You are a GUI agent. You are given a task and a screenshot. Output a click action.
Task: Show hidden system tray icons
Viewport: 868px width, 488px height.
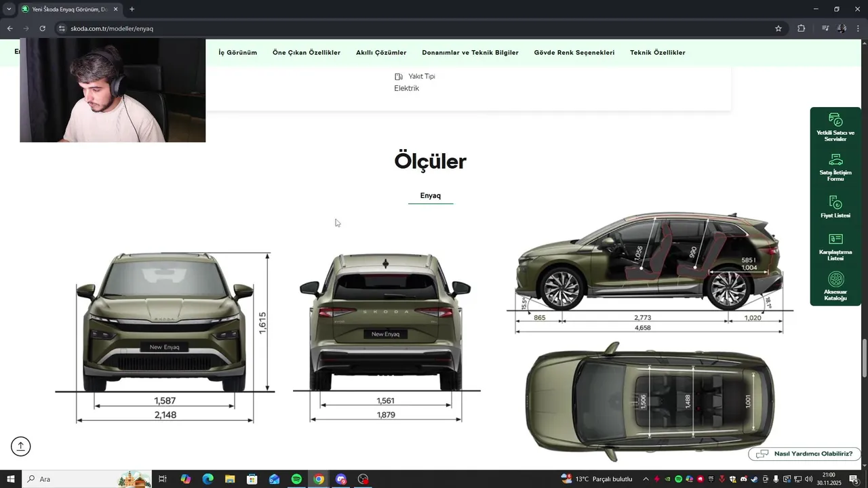pos(646,479)
